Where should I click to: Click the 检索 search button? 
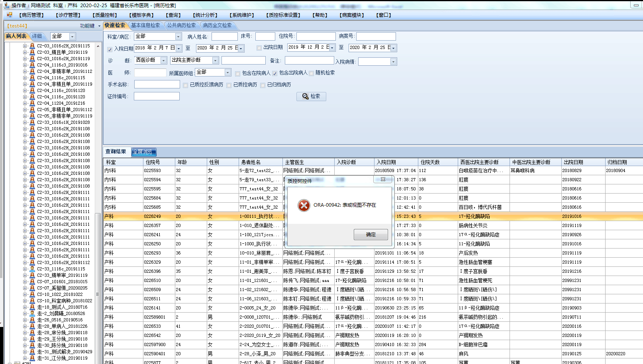[311, 96]
